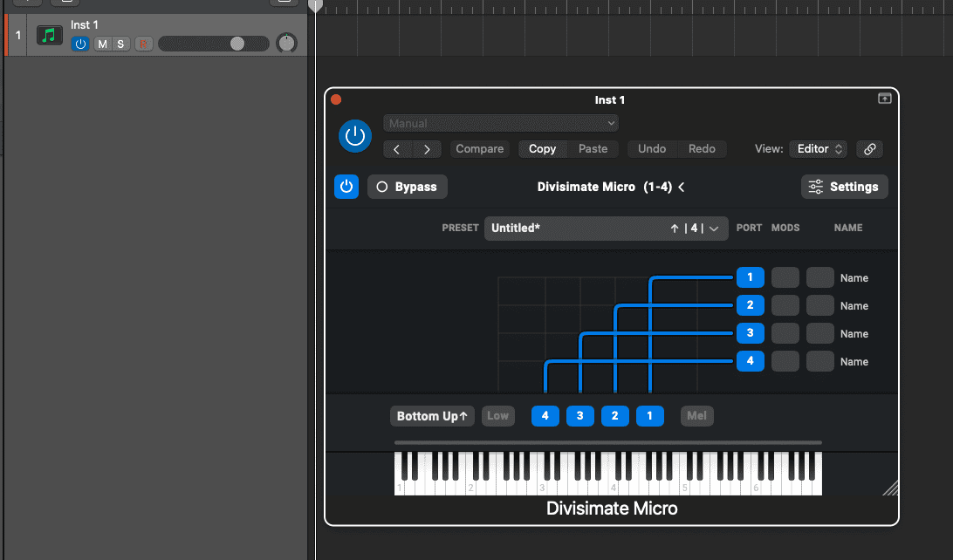Toggle the plugin window main power button

355,136
